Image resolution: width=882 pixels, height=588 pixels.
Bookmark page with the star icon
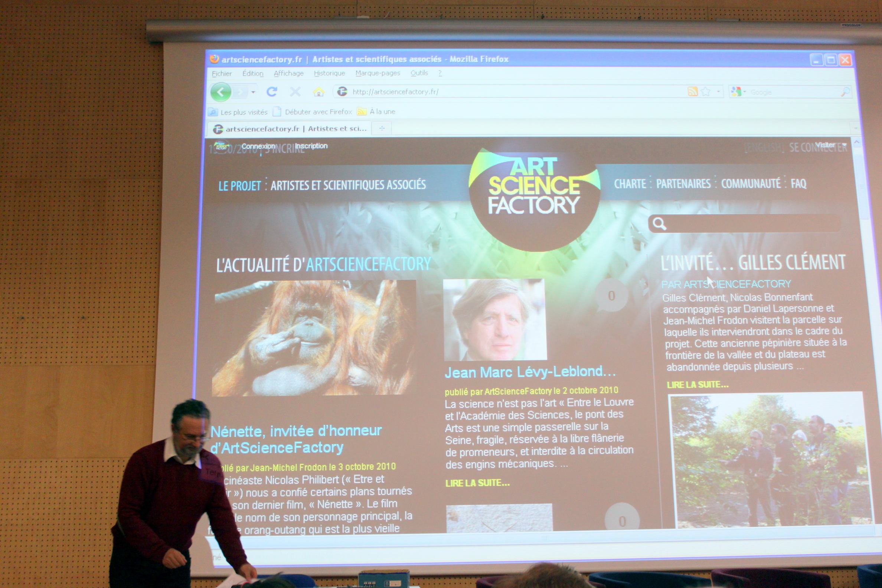[705, 91]
